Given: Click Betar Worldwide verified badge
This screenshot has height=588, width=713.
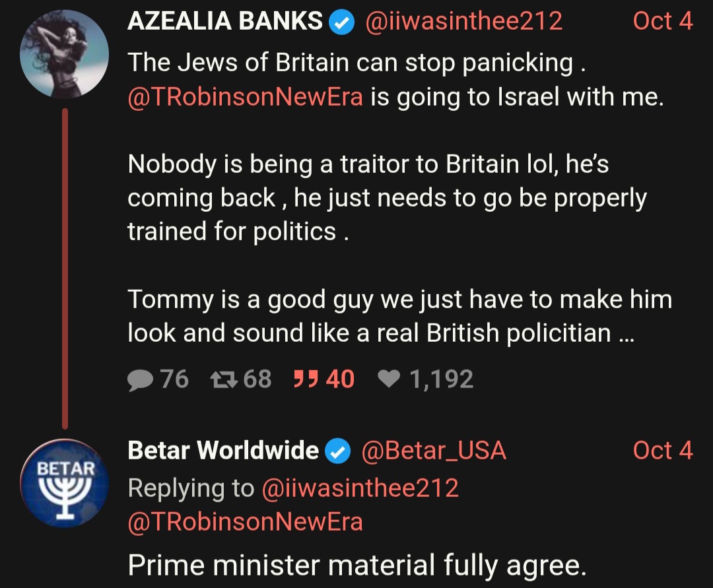Looking at the screenshot, I should [x=338, y=451].
